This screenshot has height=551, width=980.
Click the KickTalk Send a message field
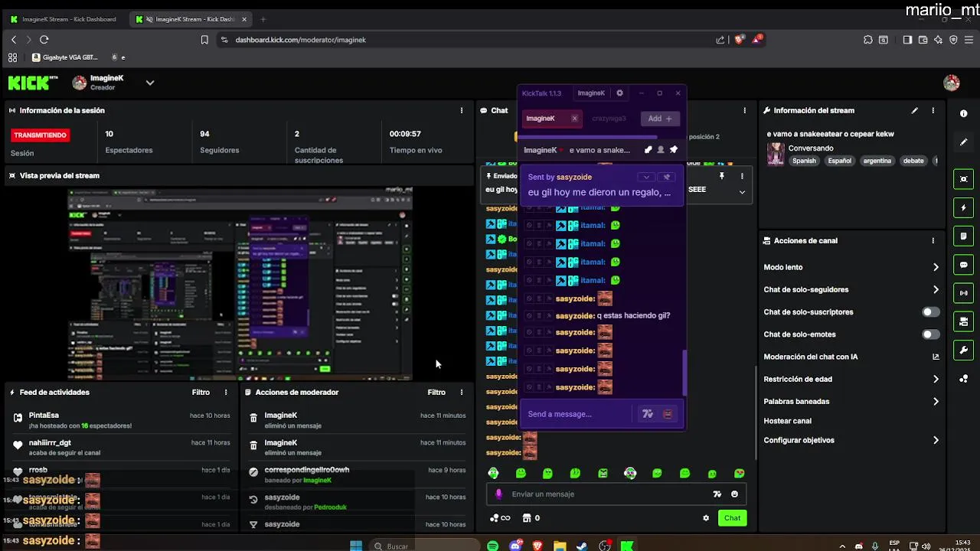pyautogui.click(x=578, y=414)
